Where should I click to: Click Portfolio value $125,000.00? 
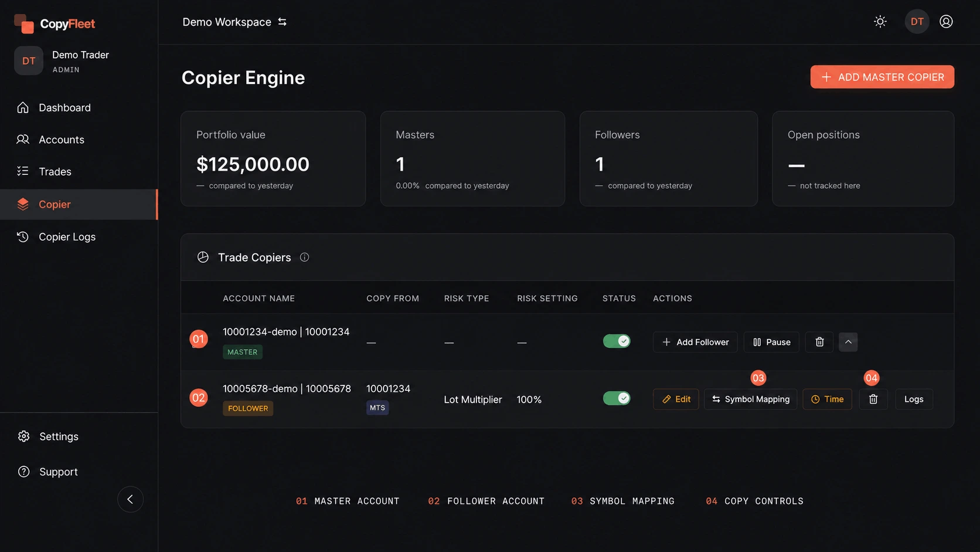(253, 164)
